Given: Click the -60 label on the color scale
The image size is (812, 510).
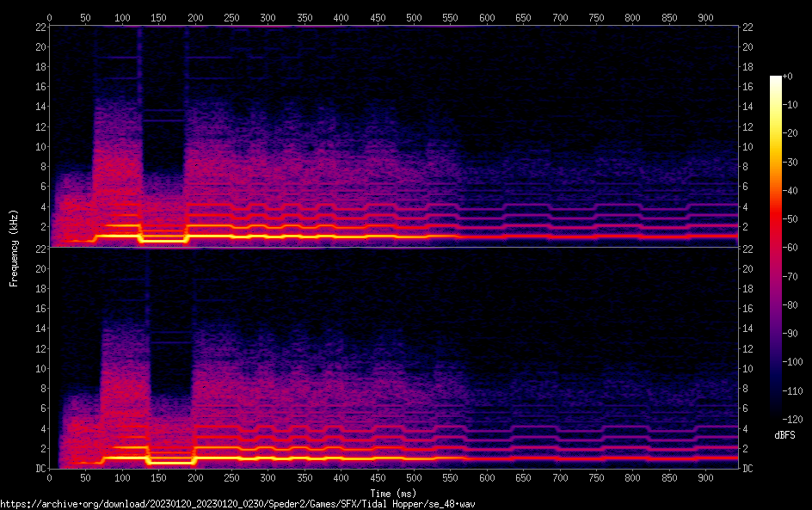Looking at the screenshot, I should [x=789, y=249].
